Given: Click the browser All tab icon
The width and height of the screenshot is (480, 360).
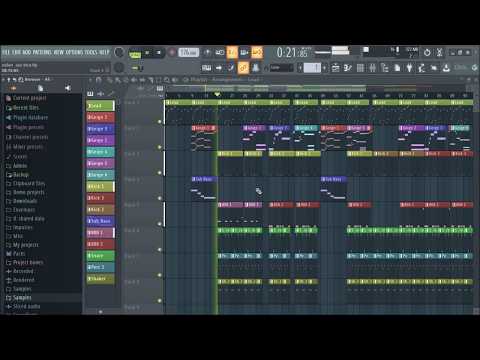Looking at the screenshot, I should (x=13, y=88).
